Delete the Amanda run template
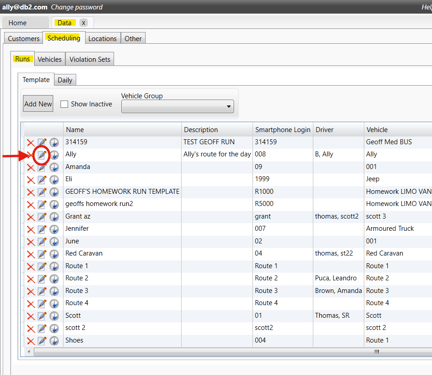Image resolution: width=432 pixels, height=375 pixels. point(30,167)
